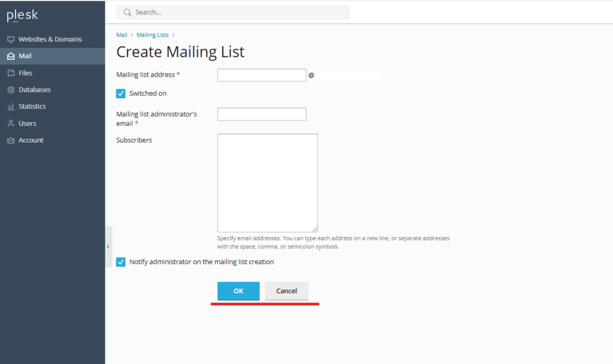This screenshot has height=364, width=613.
Task: Click the Subscribers label
Action: pyautogui.click(x=134, y=140)
